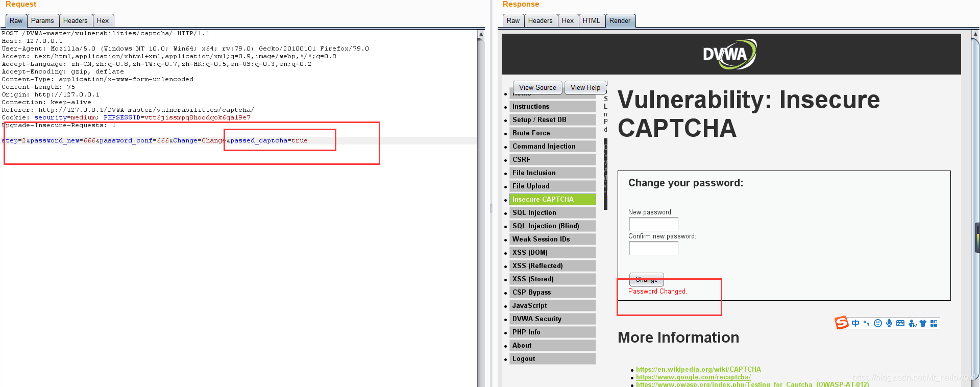
Task: Open the Google recaptcha link
Action: coord(693,377)
